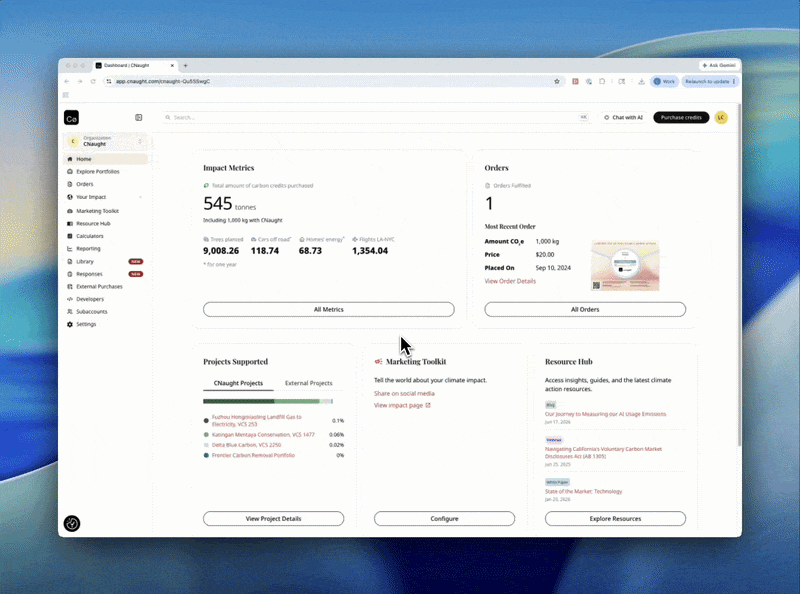Open the View Order Details link
This screenshot has width=800, height=594.
click(510, 281)
